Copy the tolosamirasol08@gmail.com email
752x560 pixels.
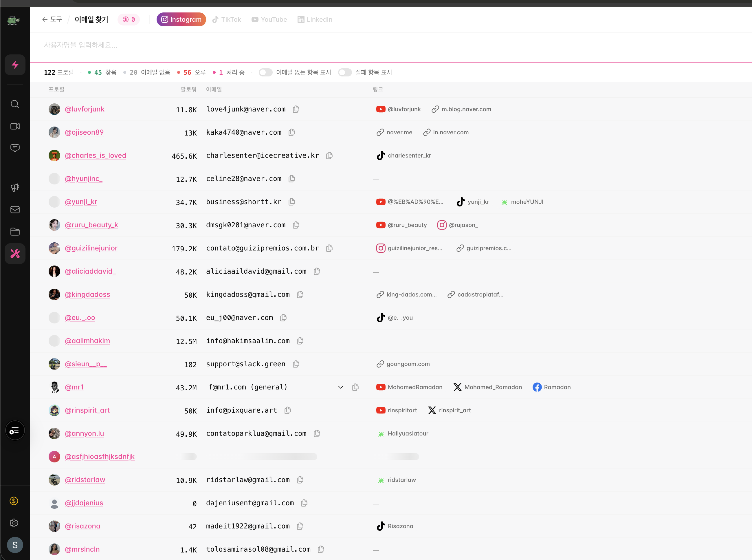pos(321,549)
